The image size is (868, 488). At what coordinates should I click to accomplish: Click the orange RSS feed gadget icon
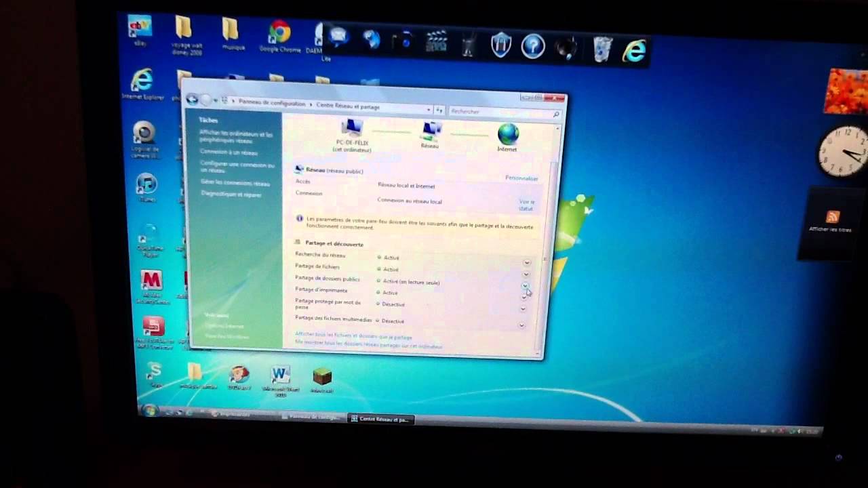(833, 217)
